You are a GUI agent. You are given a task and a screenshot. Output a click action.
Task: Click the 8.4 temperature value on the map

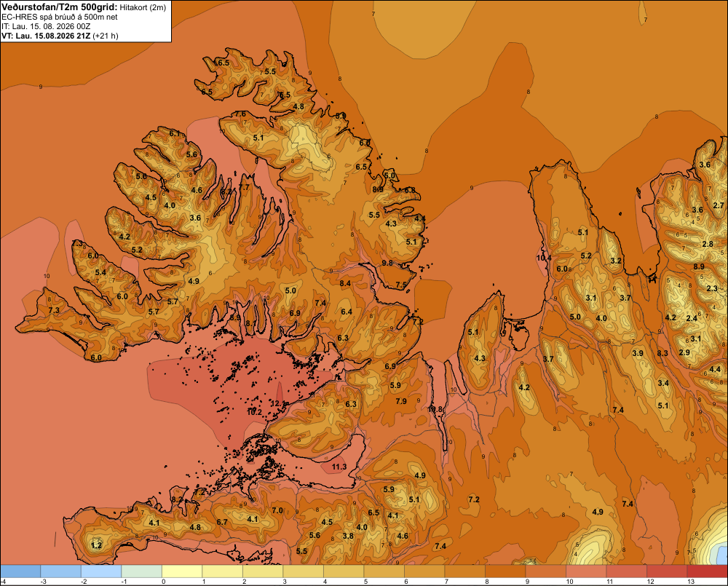pyautogui.click(x=345, y=283)
